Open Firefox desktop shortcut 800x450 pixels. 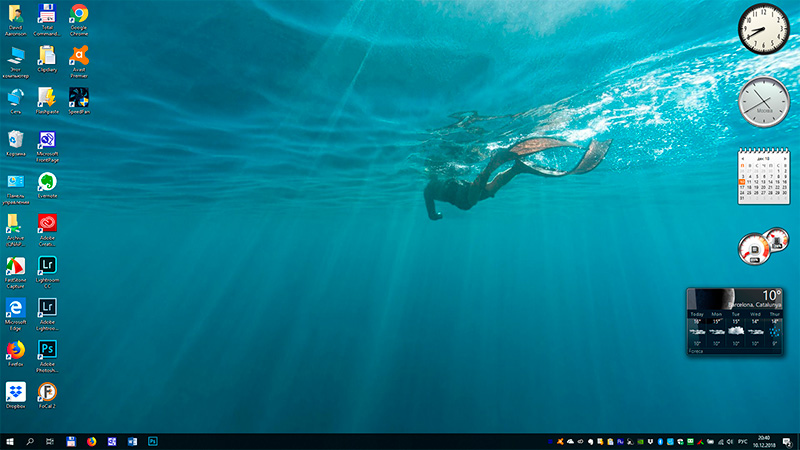click(x=15, y=349)
